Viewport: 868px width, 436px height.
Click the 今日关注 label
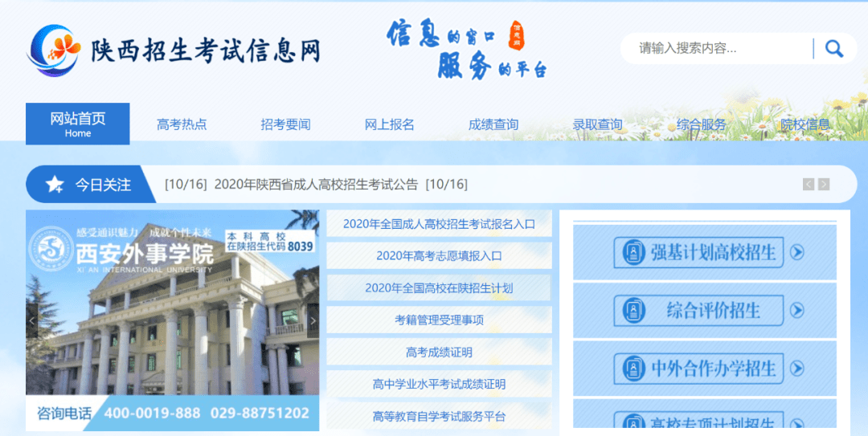click(x=104, y=184)
